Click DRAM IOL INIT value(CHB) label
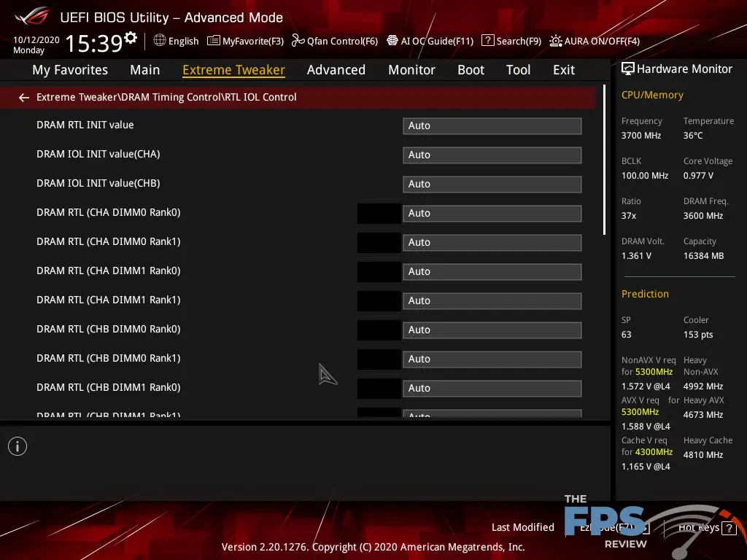The width and height of the screenshot is (747, 560). [x=98, y=183]
